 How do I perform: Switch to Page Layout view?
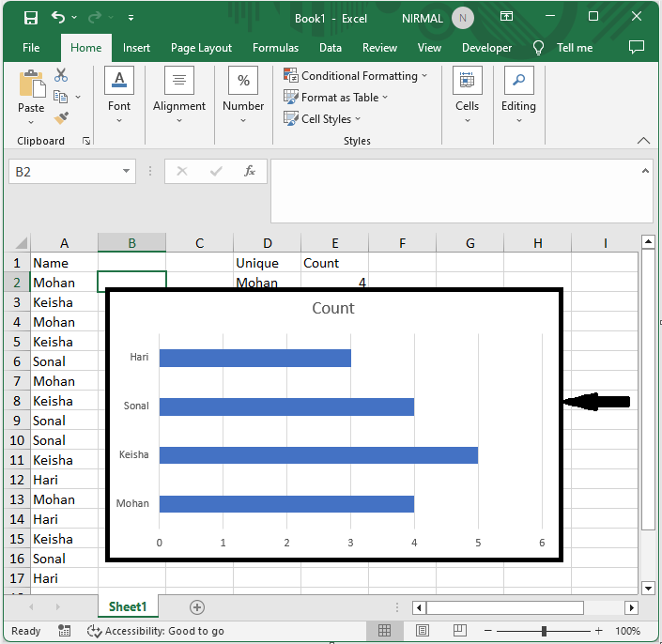pos(423,631)
